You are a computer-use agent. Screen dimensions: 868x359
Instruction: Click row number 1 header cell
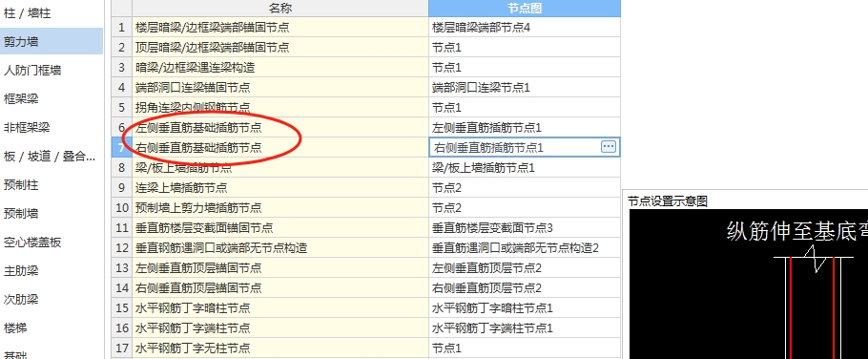(x=121, y=27)
